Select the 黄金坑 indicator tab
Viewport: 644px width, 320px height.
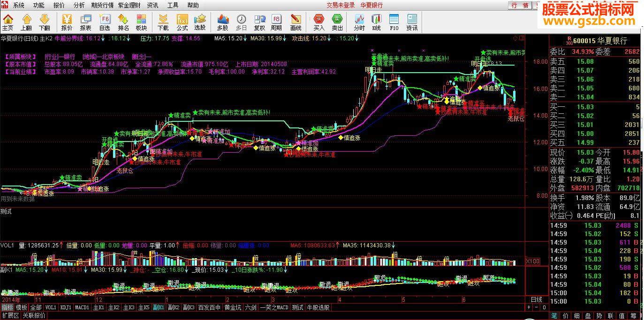(x=233, y=308)
